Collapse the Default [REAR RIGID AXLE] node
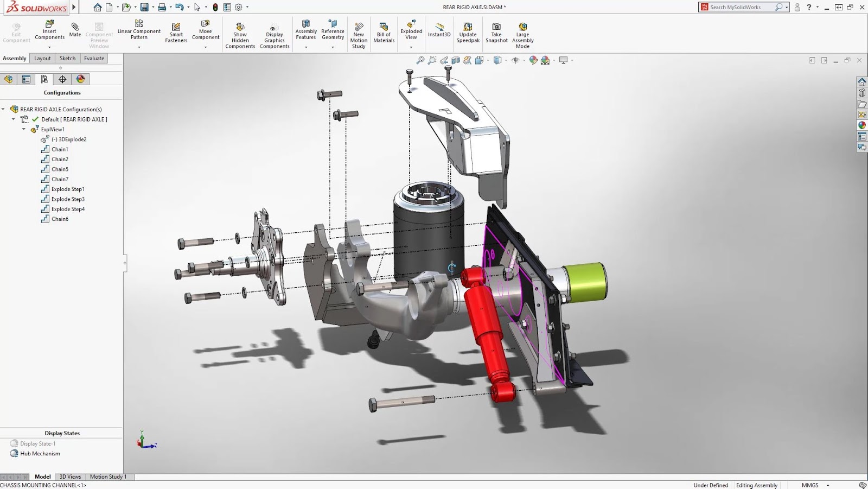Image resolution: width=868 pixels, height=489 pixels. pos(14,119)
